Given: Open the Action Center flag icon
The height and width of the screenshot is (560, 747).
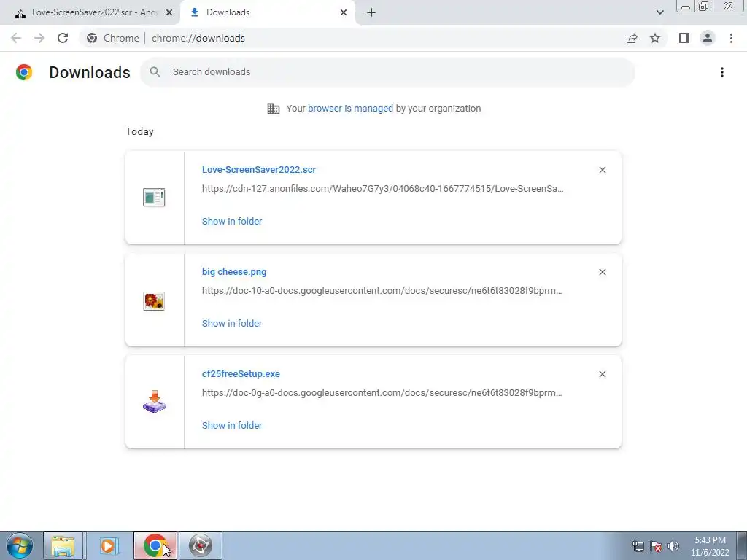Looking at the screenshot, I should (656, 546).
